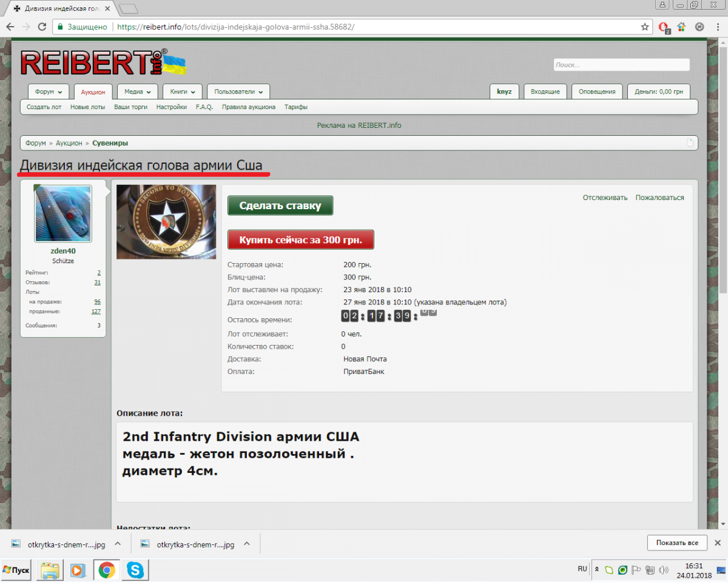Viewport: 728px width, 582px height.
Task: Open the Деньги: 0,00 грн tab
Action: (x=659, y=92)
